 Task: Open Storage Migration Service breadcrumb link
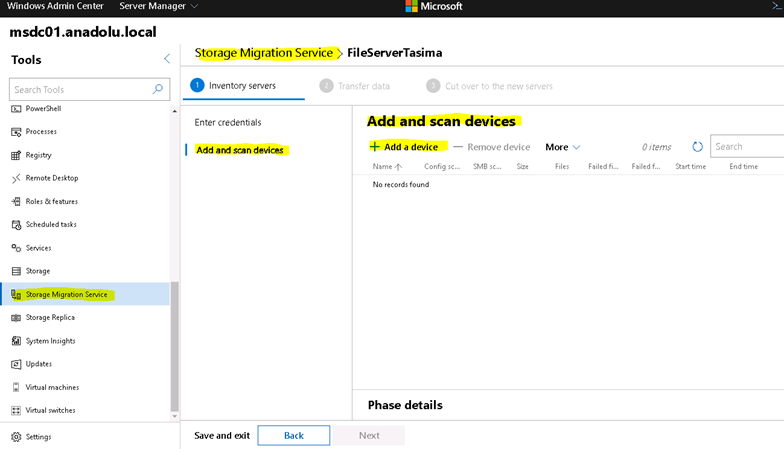tap(264, 53)
